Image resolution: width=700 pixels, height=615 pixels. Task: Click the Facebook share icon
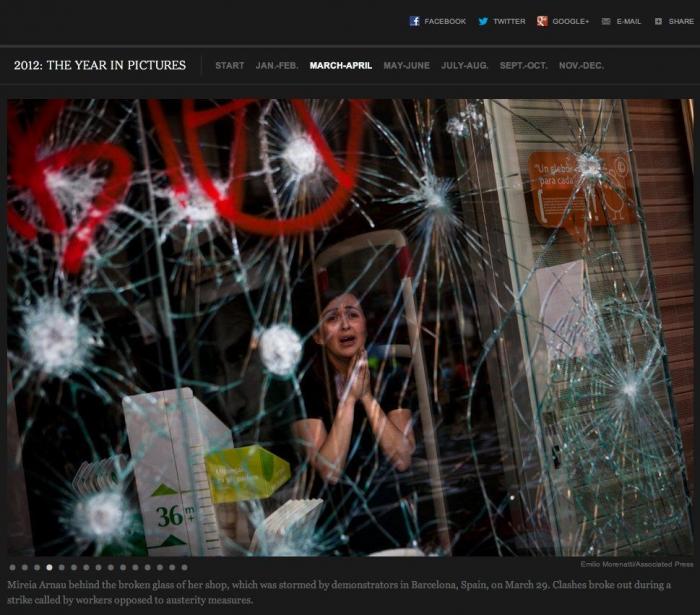(x=414, y=21)
